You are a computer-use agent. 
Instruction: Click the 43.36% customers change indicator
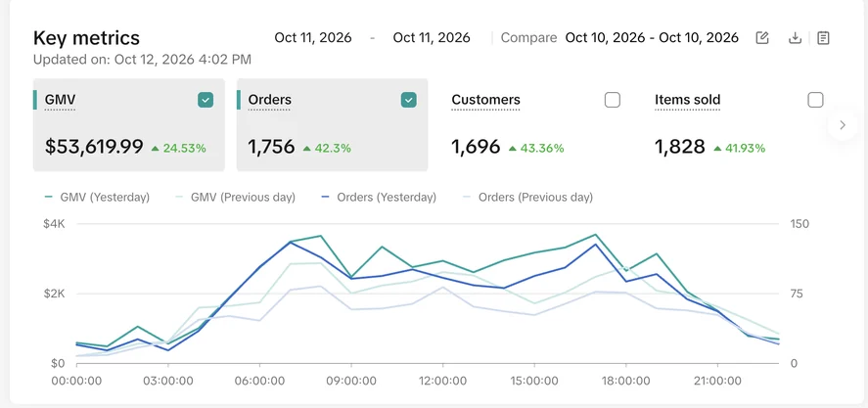click(536, 149)
